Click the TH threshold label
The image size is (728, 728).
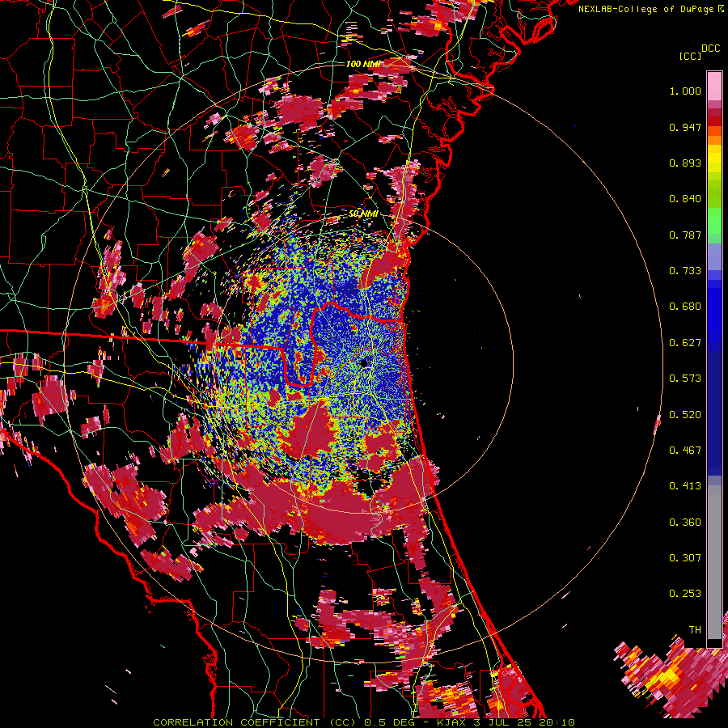[x=695, y=630]
